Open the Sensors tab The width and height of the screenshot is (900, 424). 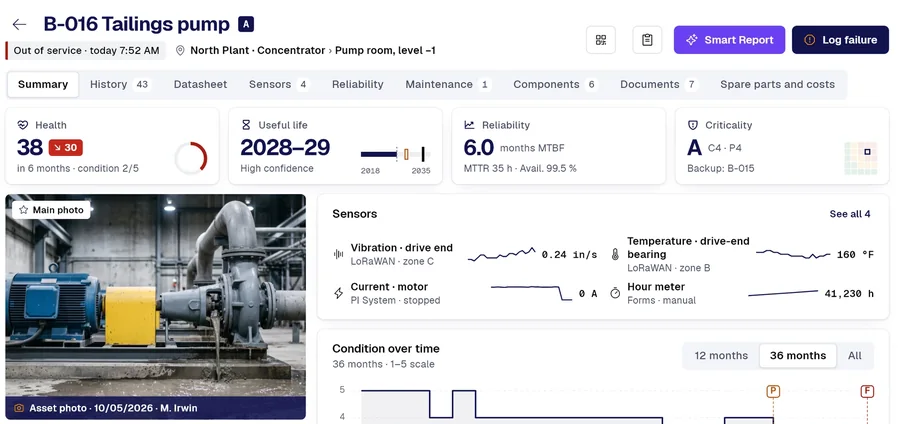tap(279, 84)
